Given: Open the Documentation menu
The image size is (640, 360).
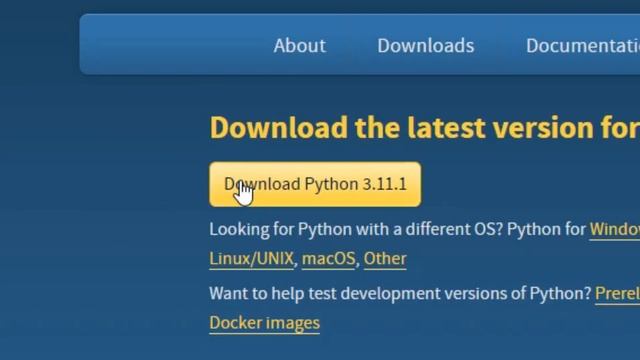Looking at the screenshot, I should click(x=583, y=45).
